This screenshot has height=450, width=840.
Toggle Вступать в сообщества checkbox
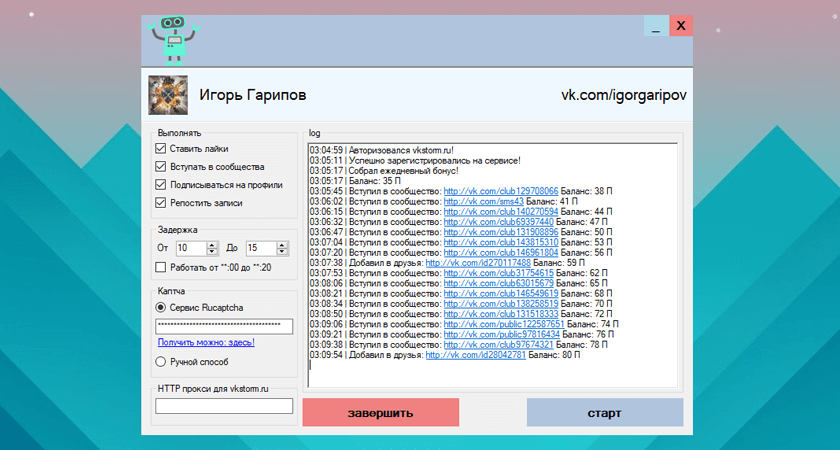160,167
